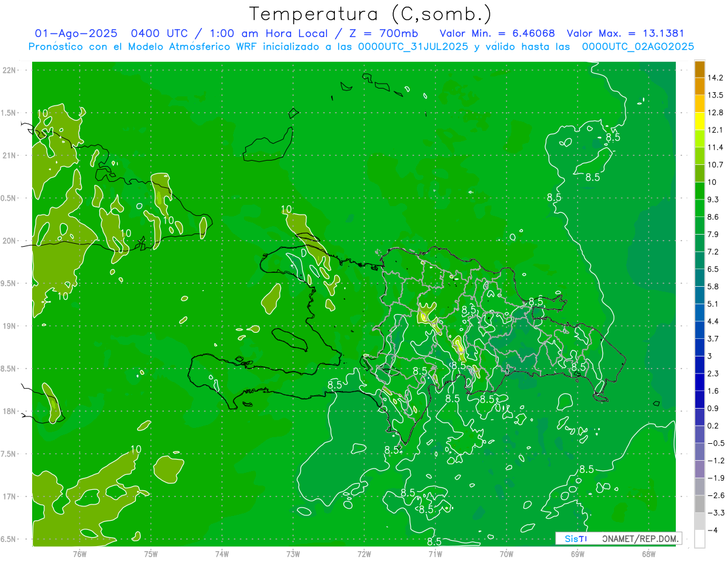Image resolution: width=728 pixels, height=562 pixels.
Task: Click the '9.3' color scale value
Action: pyautogui.click(x=714, y=199)
